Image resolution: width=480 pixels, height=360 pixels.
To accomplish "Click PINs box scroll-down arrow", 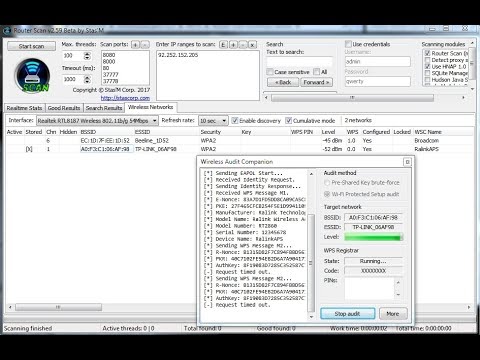I will point(398,295).
